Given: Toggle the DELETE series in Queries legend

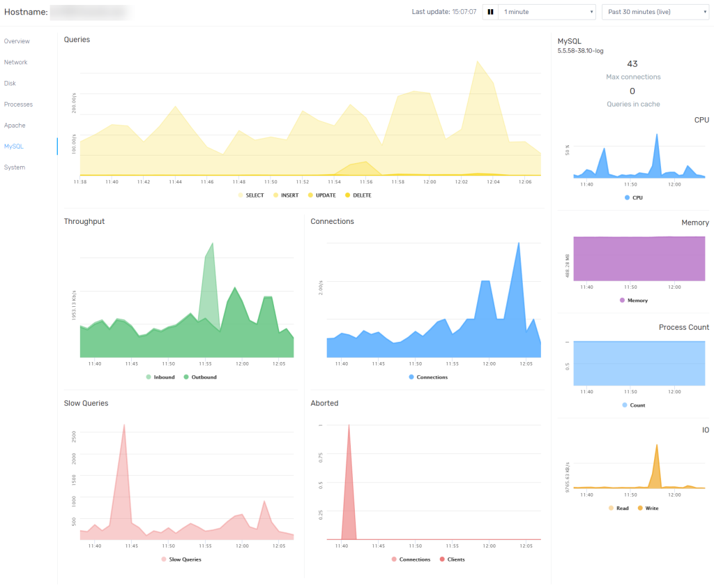Looking at the screenshot, I should point(358,195).
